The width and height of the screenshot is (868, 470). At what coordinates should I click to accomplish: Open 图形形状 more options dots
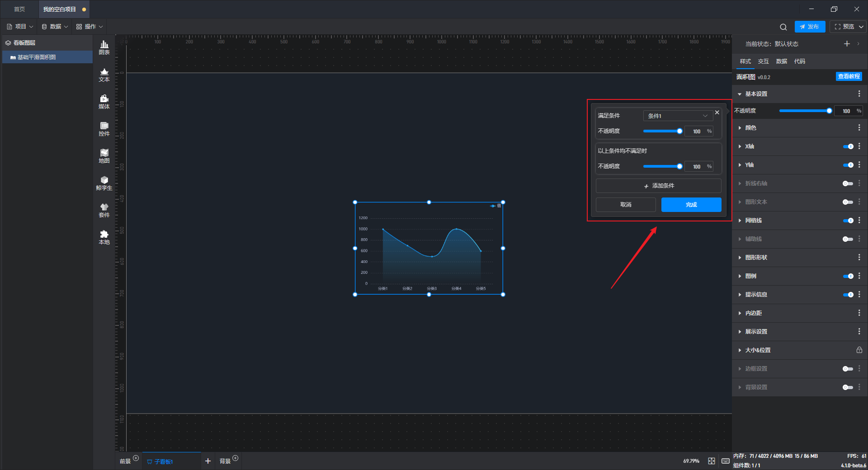tap(859, 257)
